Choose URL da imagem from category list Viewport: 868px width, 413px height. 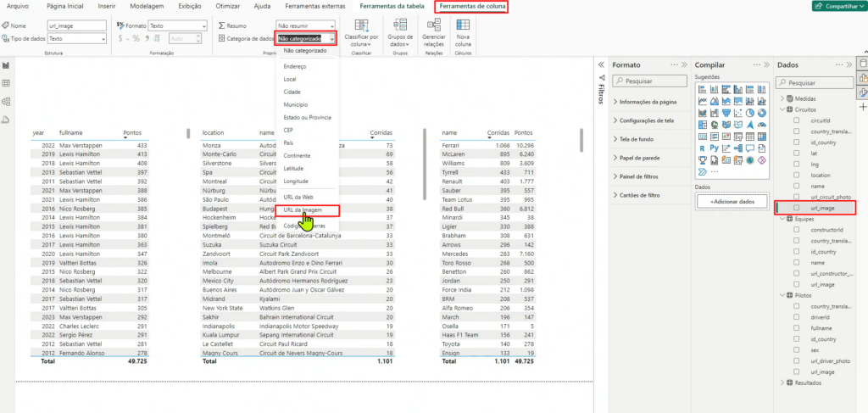click(303, 209)
